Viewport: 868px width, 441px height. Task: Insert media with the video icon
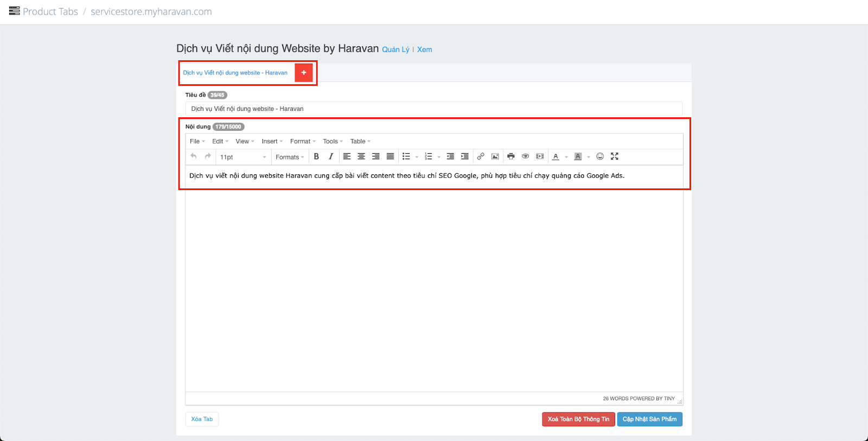tap(540, 156)
